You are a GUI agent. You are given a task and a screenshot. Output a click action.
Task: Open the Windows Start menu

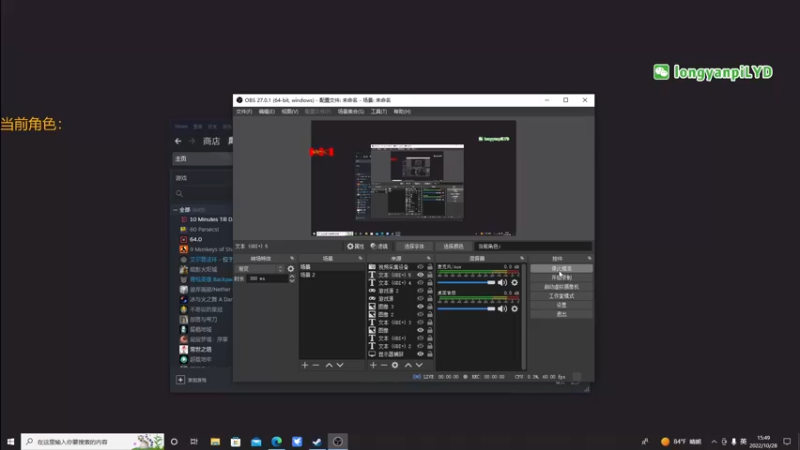tap(10, 441)
